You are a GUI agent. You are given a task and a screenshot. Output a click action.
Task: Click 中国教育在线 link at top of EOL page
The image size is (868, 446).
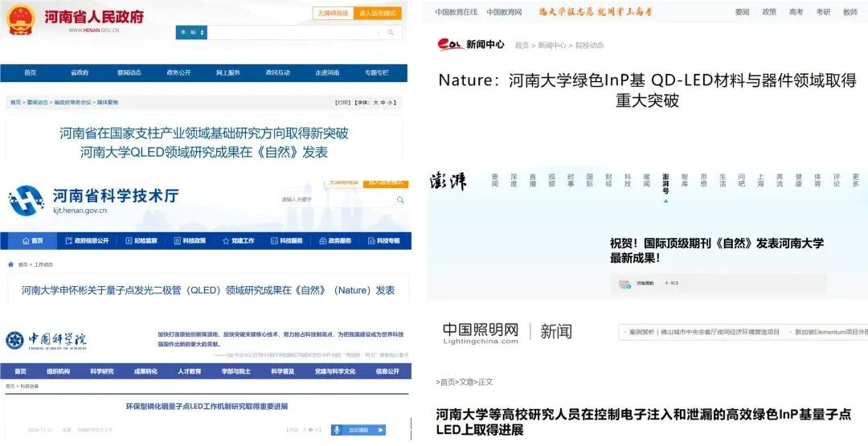click(457, 12)
